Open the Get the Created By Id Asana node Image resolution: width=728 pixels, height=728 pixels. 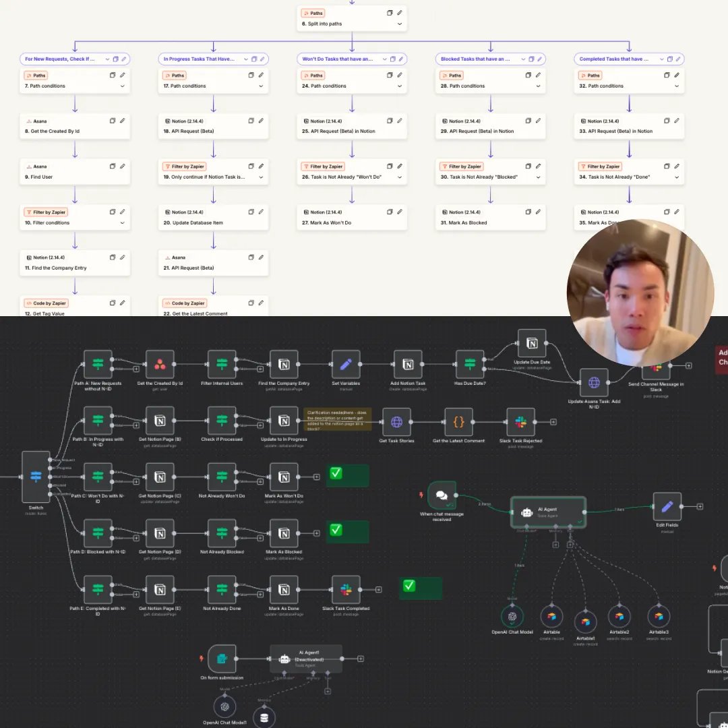tap(160, 365)
